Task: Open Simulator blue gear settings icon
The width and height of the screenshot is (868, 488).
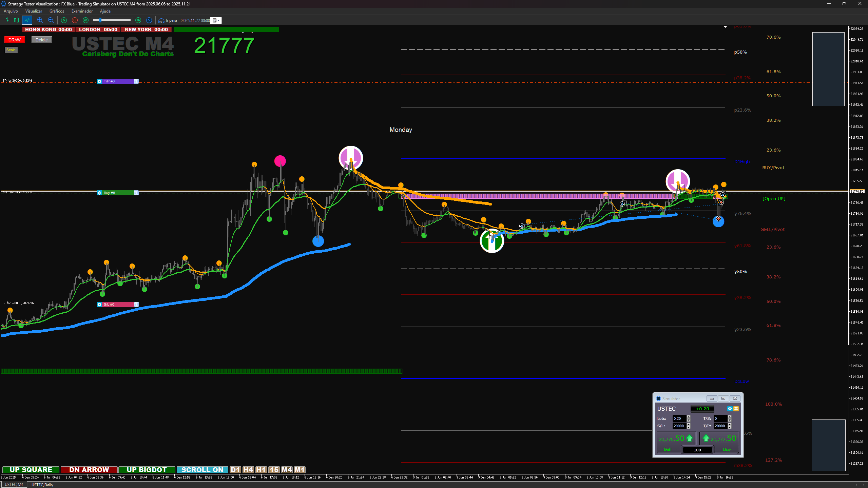Action: click(730, 409)
